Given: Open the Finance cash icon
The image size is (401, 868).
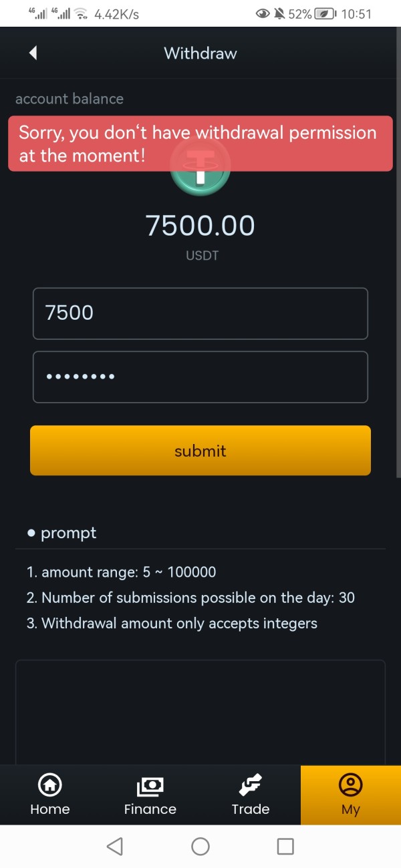Looking at the screenshot, I should (x=150, y=786).
